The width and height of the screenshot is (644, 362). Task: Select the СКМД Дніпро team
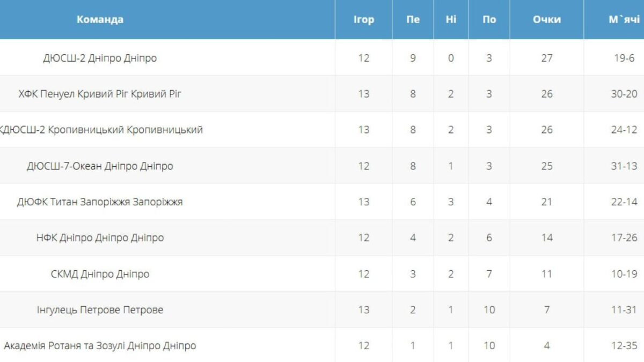[100, 274]
